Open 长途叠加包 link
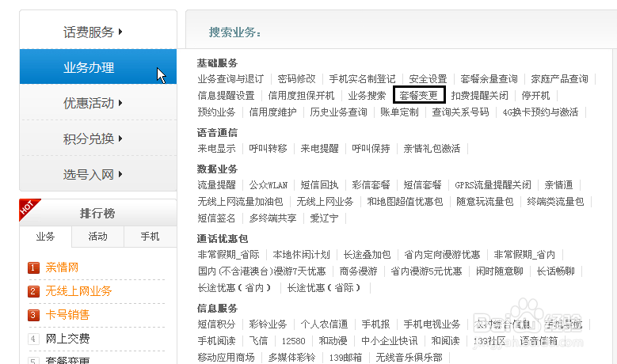The width and height of the screenshot is (617, 364). [x=368, y=255]
